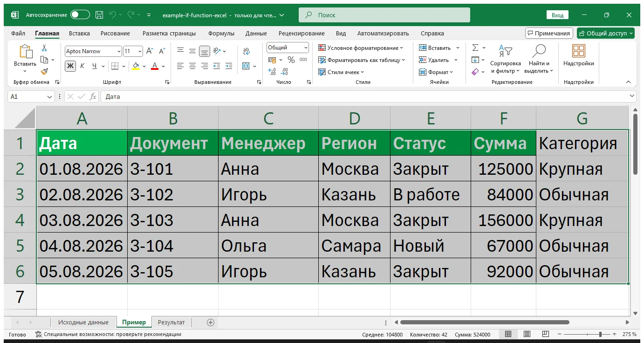
Task: Click the zoom slider handle
Action: pos(601,334)
